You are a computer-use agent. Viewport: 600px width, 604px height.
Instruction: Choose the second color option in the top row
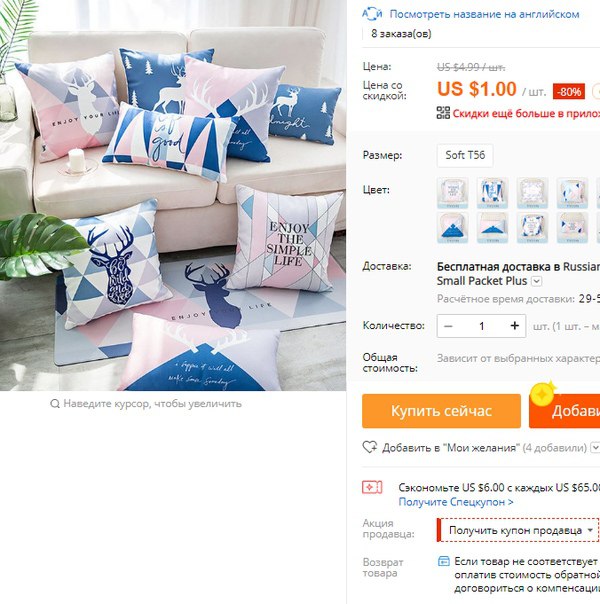click(493, 193)
